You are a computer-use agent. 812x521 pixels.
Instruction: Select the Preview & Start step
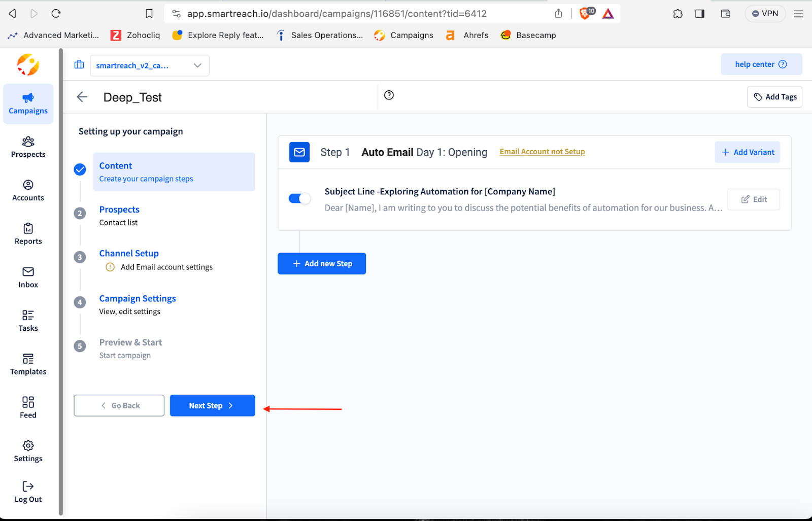click(130, 349)
